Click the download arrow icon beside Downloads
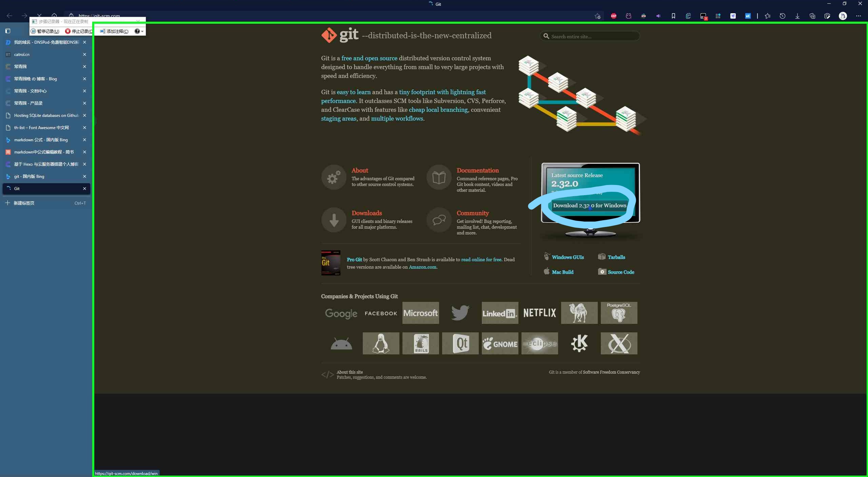The width and height of the screenshot is (868, 477). (x=334, y=220)
